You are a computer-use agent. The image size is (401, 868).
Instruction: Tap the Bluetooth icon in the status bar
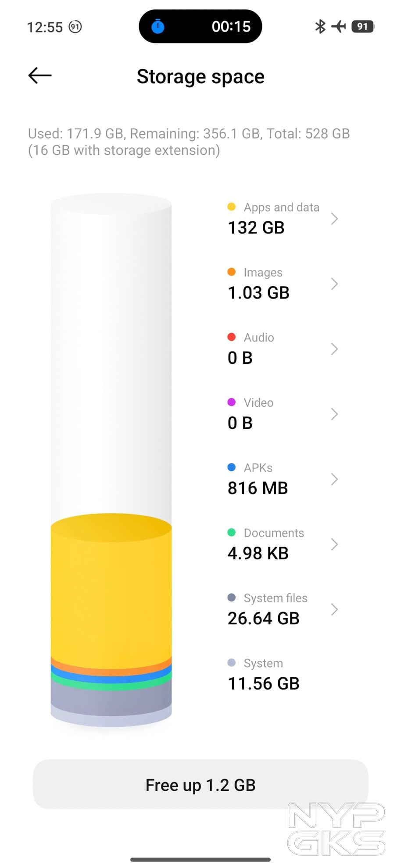pyautogui.click(x=319, y=27)
